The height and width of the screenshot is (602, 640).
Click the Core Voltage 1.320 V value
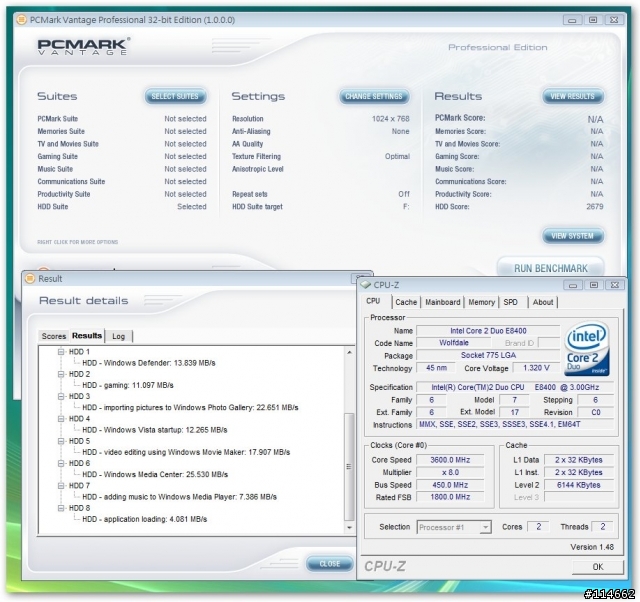click(x=536, y=368)
